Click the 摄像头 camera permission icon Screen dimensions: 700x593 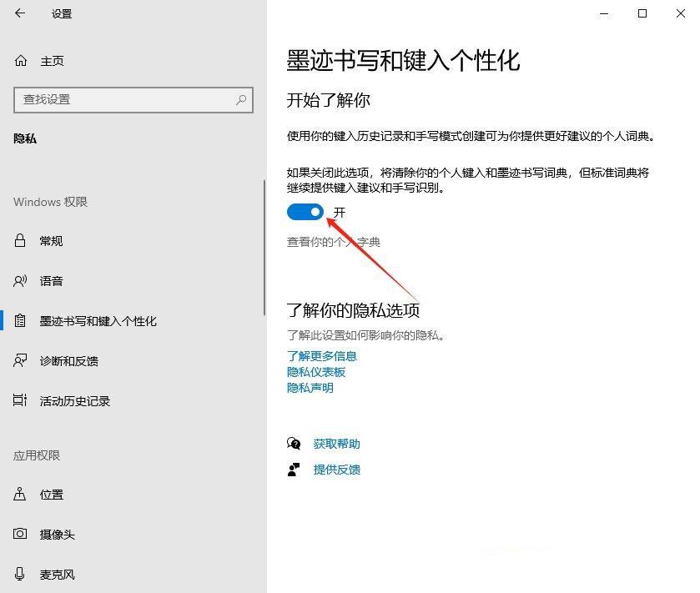[x=20, y=534]
